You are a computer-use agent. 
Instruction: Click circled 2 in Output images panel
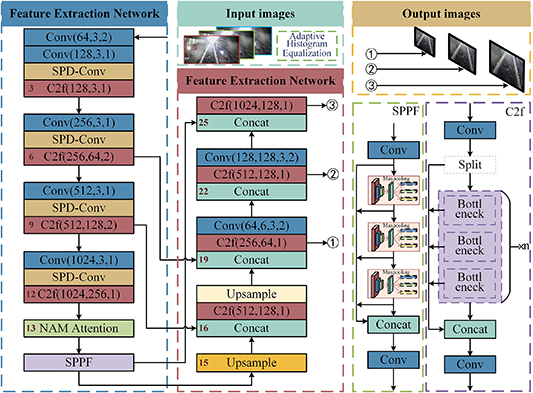(x=371, y=69)
